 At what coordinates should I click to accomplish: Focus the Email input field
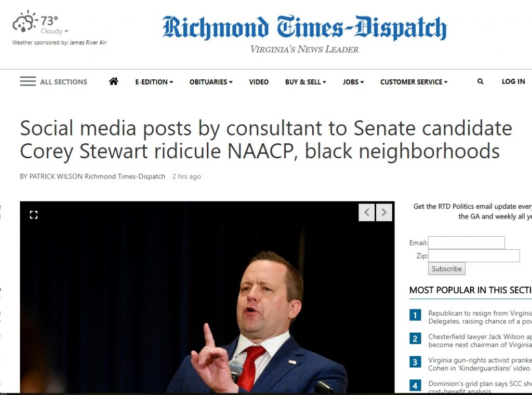coord(467,243)
